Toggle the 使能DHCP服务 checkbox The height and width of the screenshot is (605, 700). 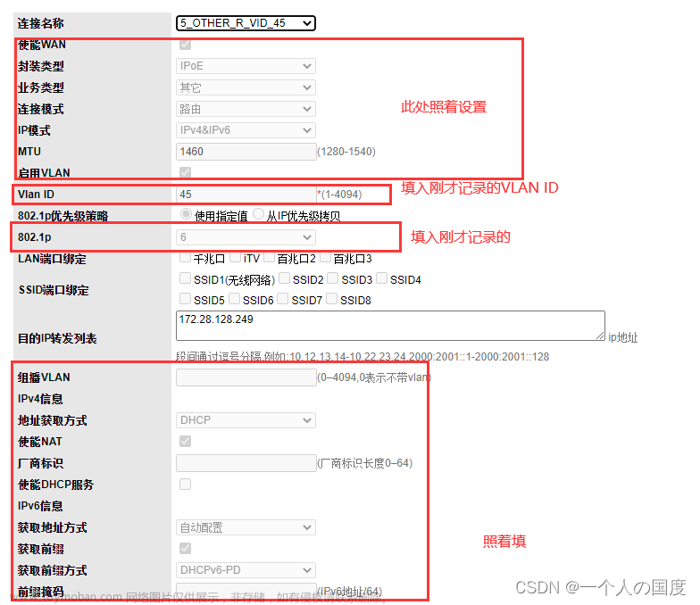pos(186,484)
